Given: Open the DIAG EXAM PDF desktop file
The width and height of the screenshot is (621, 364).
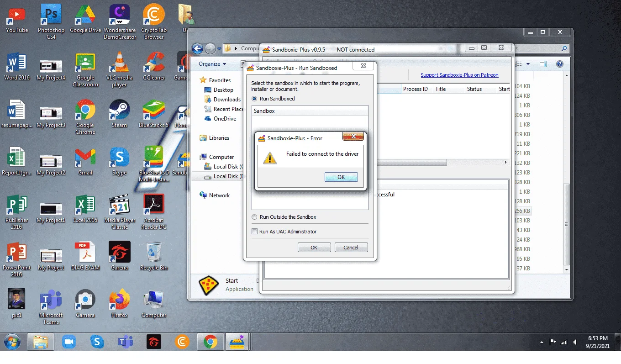Looking at the screenshot, I should click(x=85, y=257).
